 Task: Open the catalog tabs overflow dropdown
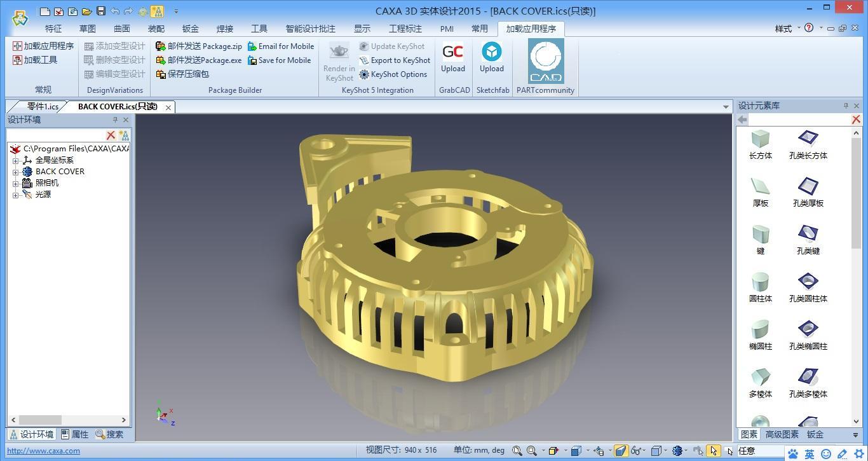tap(855, 435)
